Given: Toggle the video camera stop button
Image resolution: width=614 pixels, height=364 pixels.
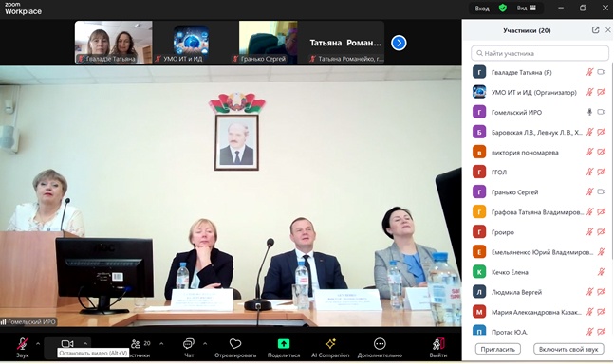Looking at the screenshot, I should click(67, 344).
